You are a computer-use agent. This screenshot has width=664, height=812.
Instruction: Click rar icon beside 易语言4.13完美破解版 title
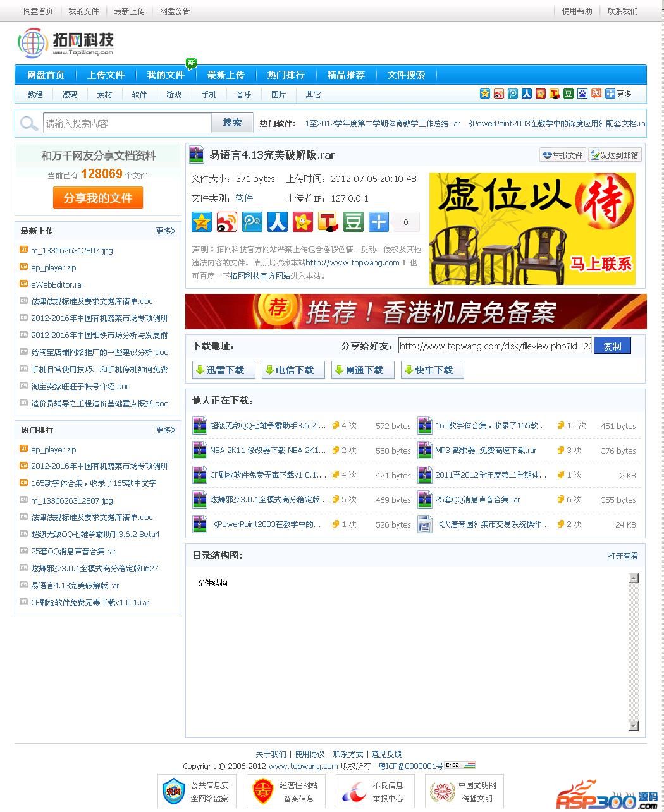197,154
